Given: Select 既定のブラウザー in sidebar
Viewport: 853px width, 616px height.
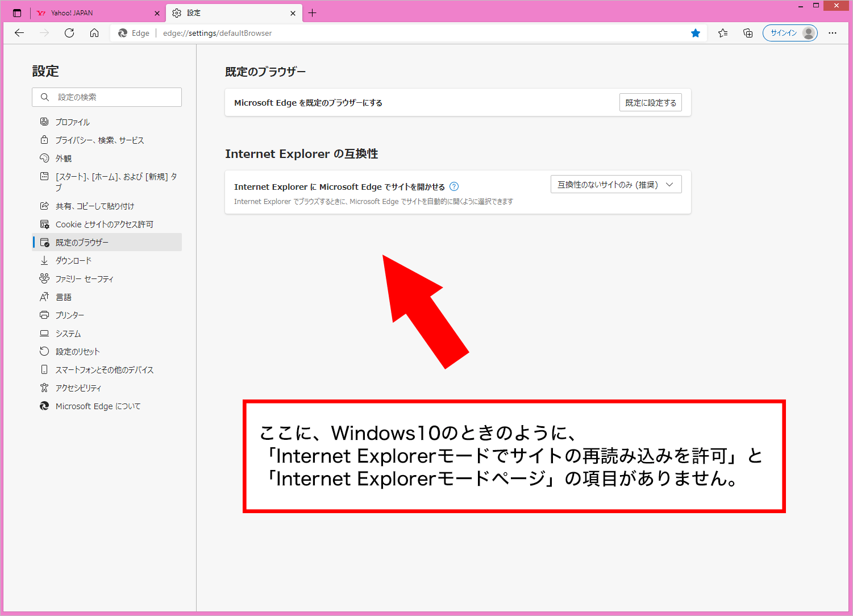Looking at the screenshot, I should [107, 242].
